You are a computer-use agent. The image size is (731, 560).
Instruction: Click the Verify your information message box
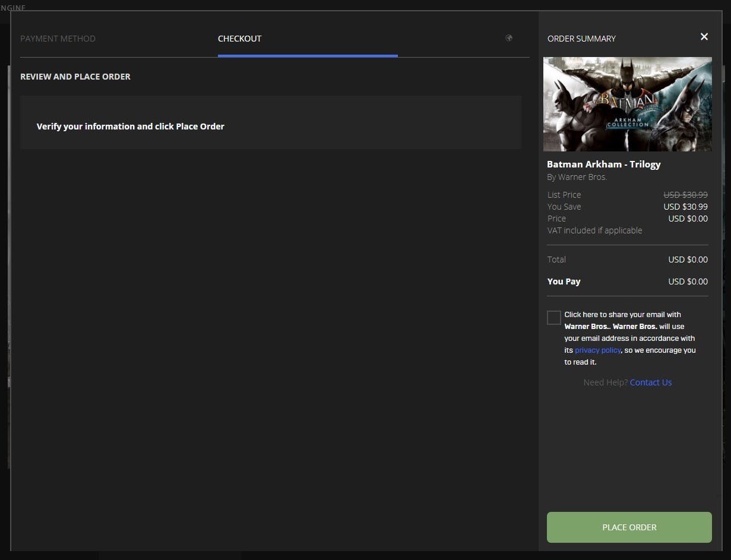(270, 122)
